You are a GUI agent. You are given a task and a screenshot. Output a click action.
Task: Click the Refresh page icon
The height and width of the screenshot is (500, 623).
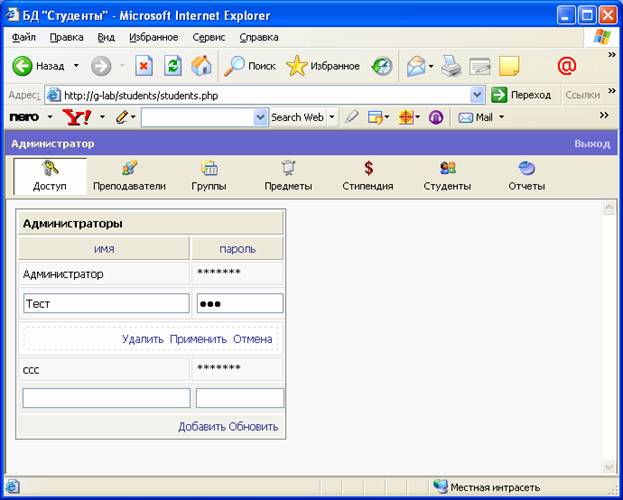tap(173, 66)
